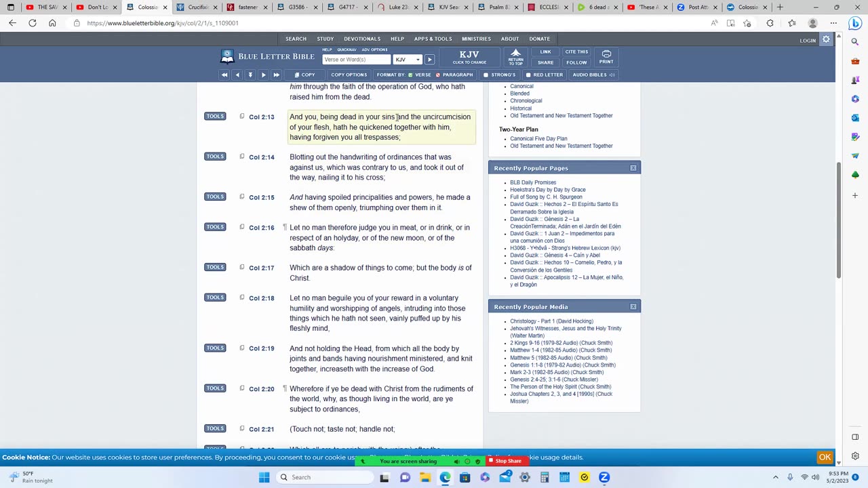Open the Apps & Tools menu
The image size is (868, 488).
433,39
